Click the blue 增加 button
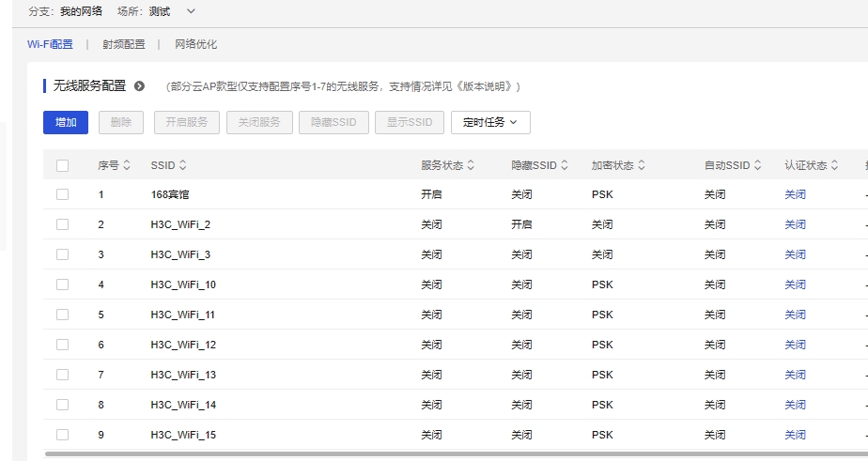Screen dimensions: 868x461 (66, 122)
